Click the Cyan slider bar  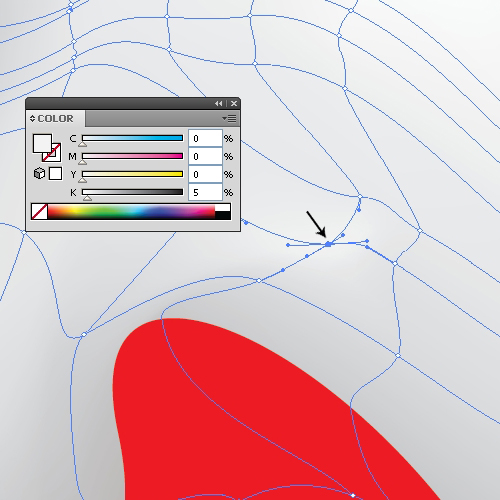pos(132,138)
